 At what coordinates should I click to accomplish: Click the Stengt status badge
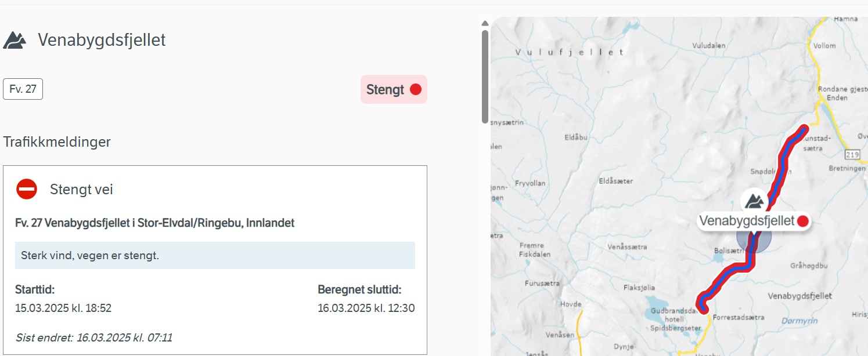(x=394, y=89)
